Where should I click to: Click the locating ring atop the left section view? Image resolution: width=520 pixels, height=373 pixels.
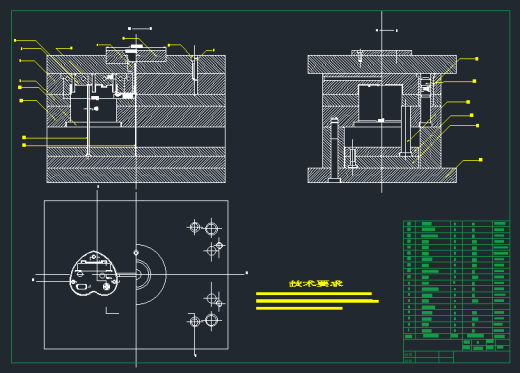click(x=136, y=55)
